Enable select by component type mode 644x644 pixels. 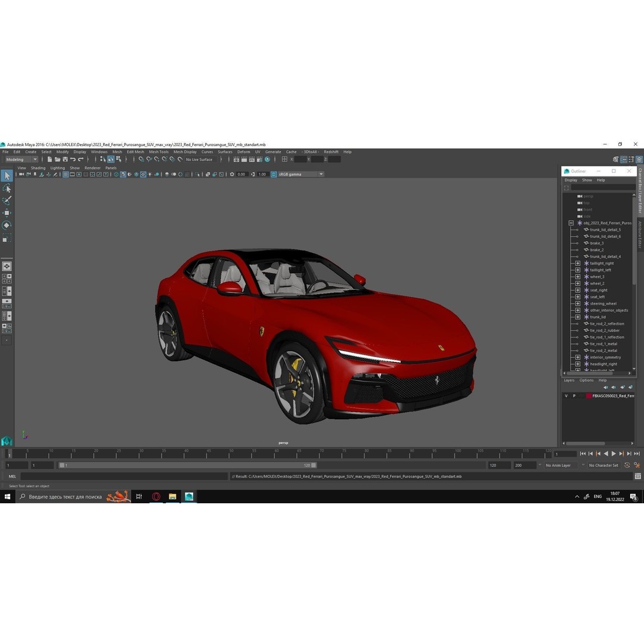(119, 159)
